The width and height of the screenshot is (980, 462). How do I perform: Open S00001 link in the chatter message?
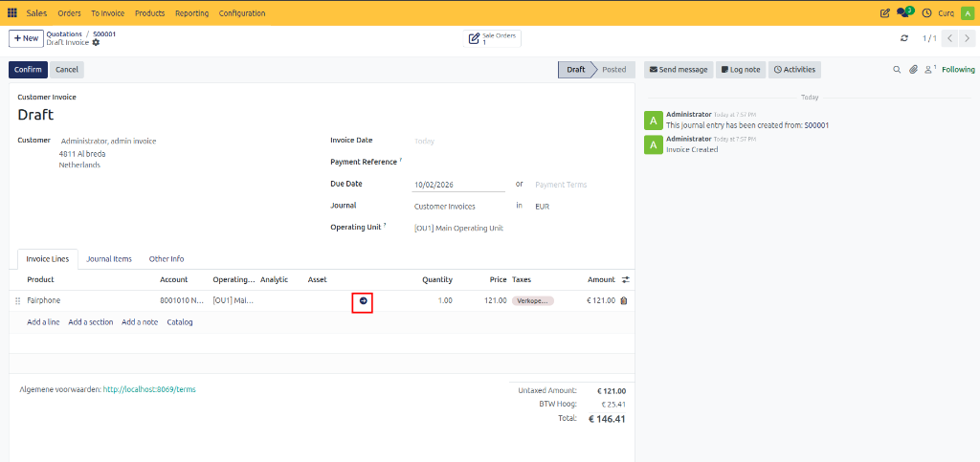[x=816, y=125]
